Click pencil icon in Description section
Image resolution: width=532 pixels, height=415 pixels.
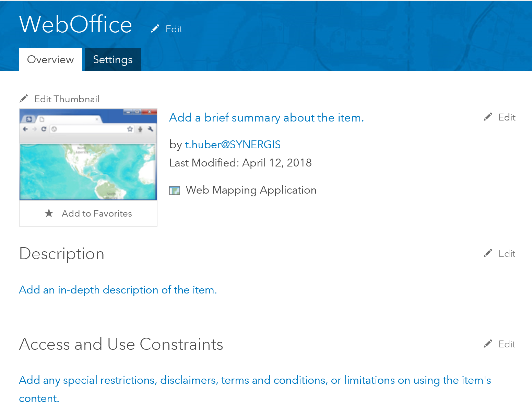point(488,253)
